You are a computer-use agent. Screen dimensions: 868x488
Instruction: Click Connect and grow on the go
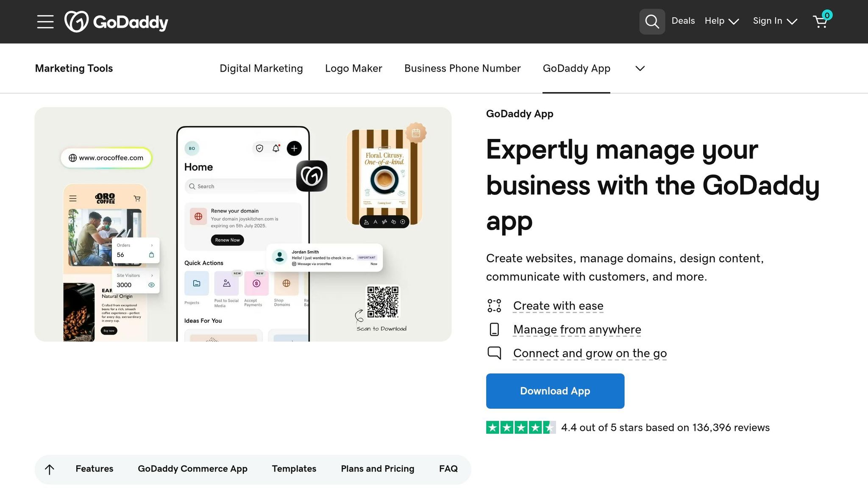[590, 353]
